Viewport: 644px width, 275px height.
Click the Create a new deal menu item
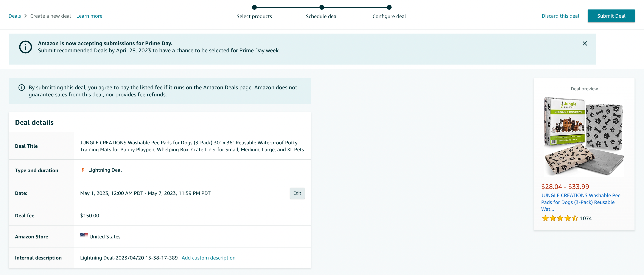[x=51, y=15]
